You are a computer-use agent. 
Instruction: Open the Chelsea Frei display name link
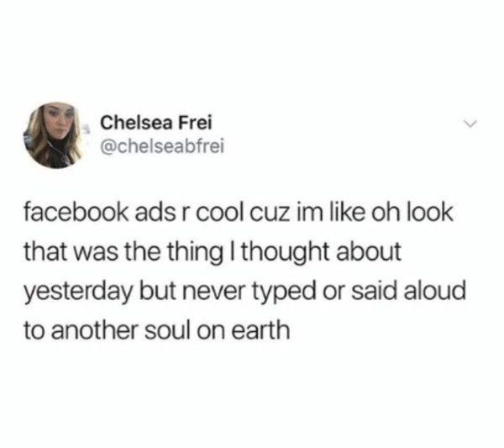click(156, 123)
